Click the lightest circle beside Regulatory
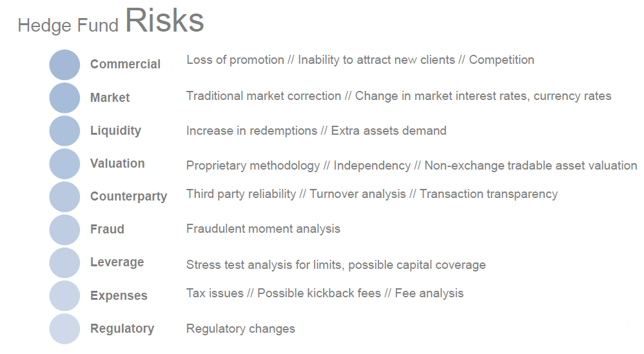The width and height of the screenshot is (644, 354). tap(64, 329)
